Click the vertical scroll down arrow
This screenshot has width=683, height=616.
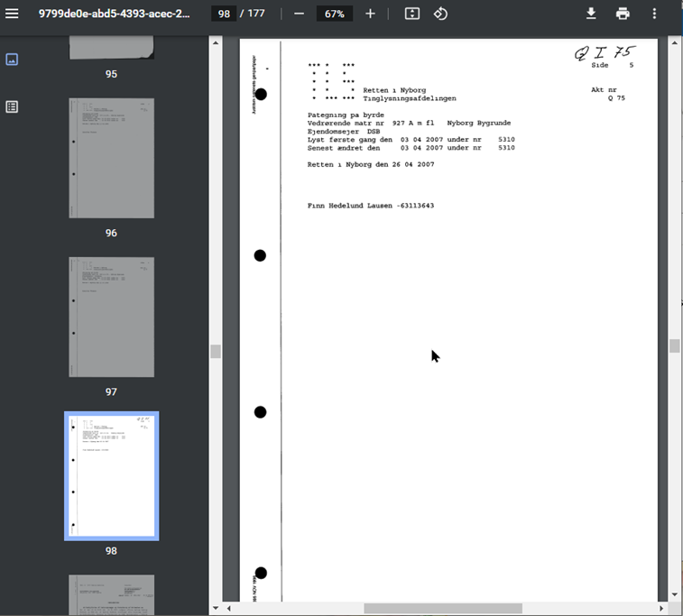coord(674,595)
